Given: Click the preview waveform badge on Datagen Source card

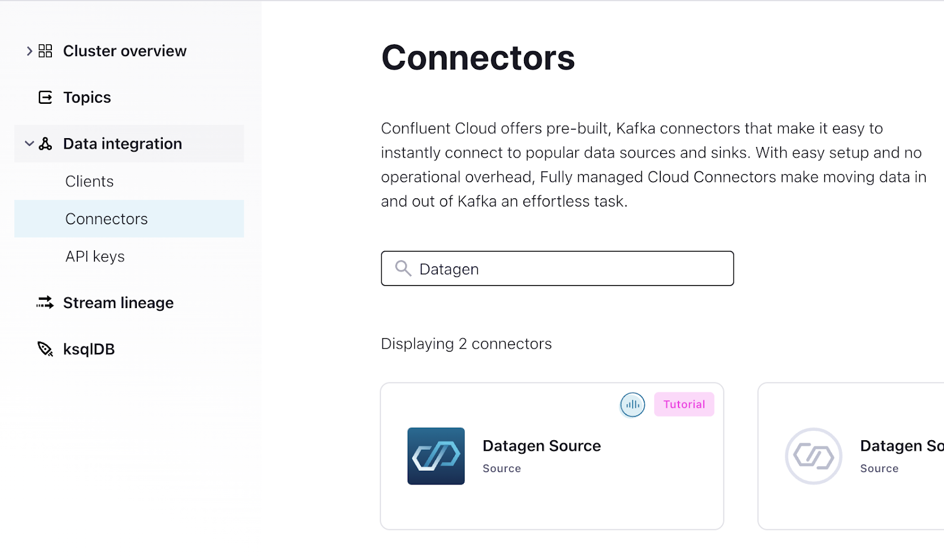Looking at the screenshot, I should click(x=632, y=405).
